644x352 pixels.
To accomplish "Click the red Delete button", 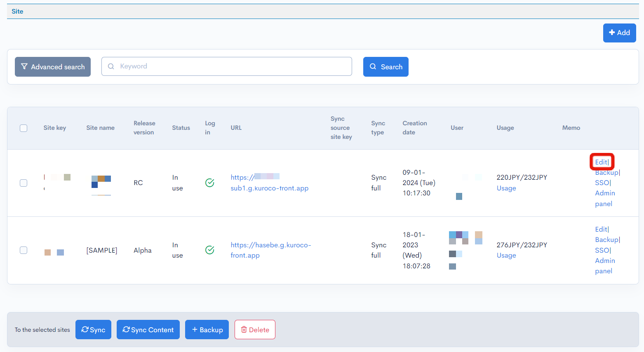I will [255, 330].
